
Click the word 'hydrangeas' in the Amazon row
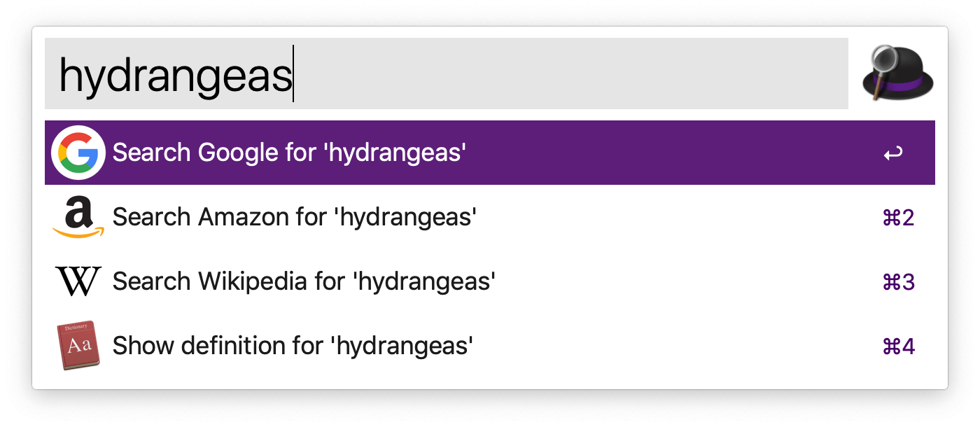point(406,216)
